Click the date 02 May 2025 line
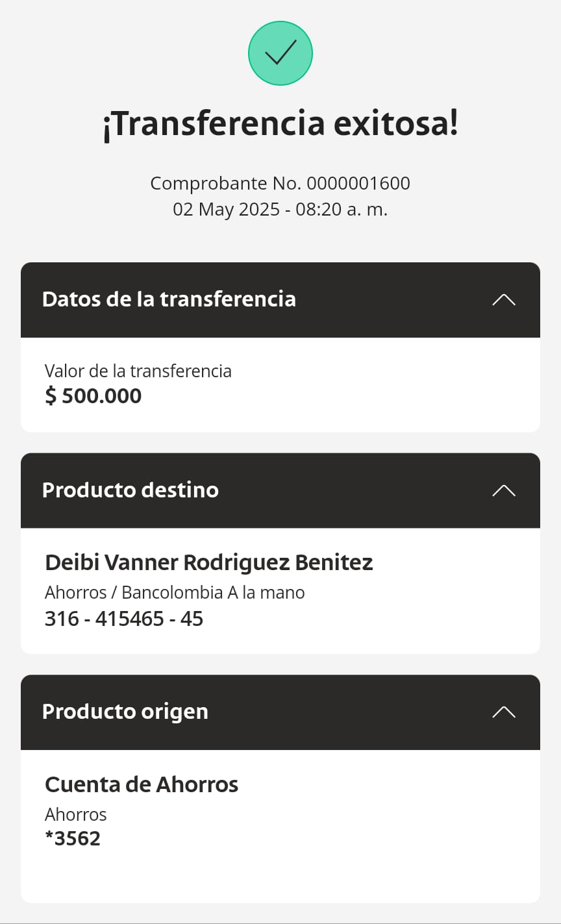 click(x=280, y=209)
